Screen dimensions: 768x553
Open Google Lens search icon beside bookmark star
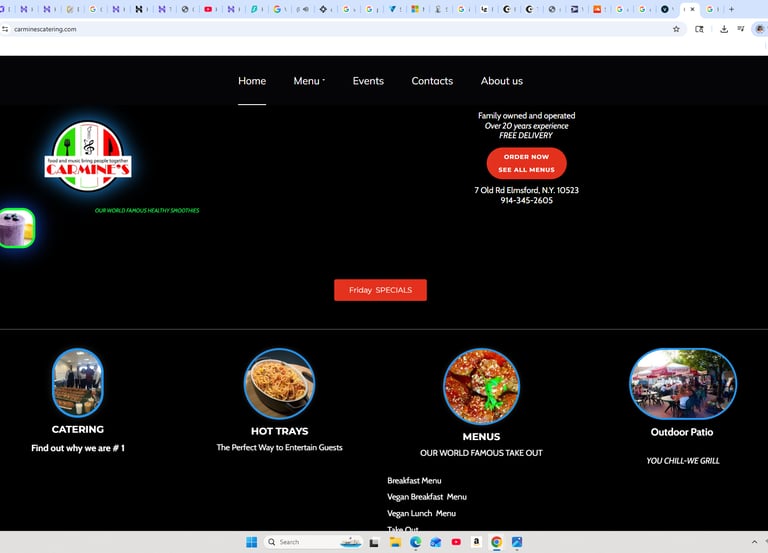(699, 29)
